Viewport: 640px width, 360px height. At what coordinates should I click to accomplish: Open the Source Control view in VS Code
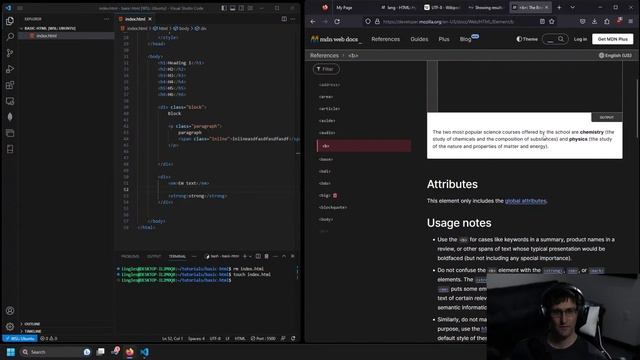10,53
